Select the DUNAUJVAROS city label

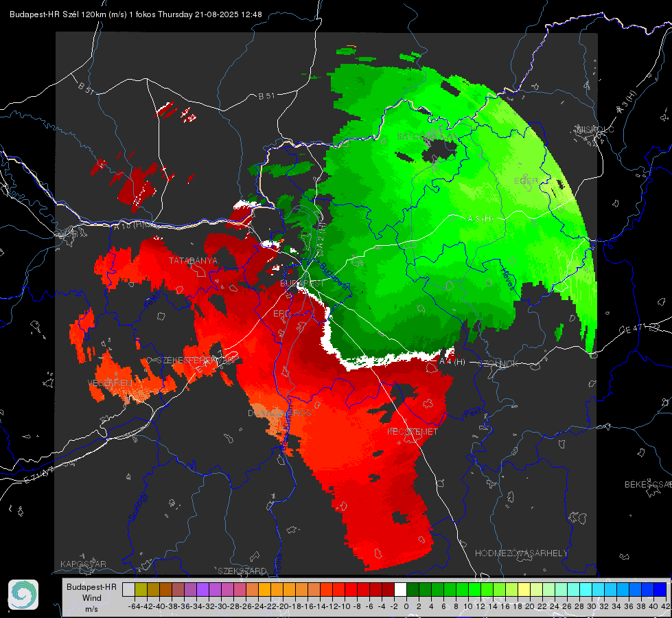click(x=279, y=413)
